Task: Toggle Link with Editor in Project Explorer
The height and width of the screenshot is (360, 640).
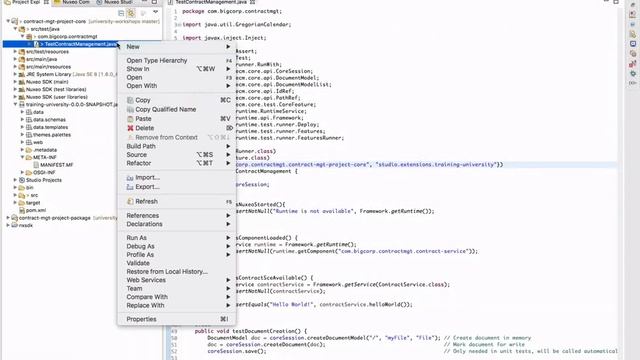Action: pos(131,13)
